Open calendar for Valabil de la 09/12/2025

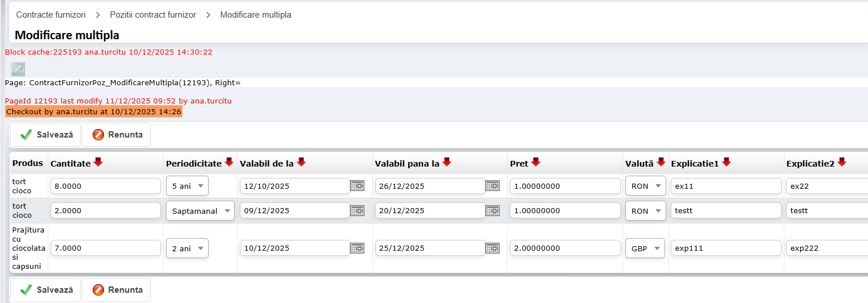point(357,210)
